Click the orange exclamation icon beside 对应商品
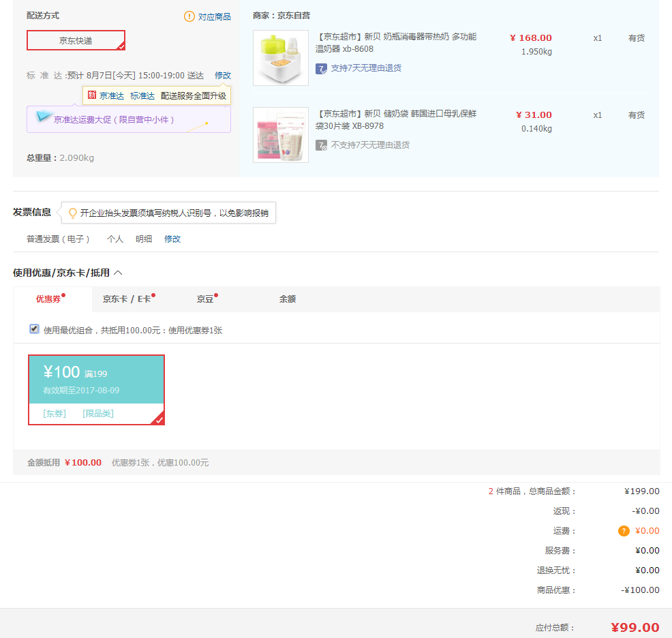Screen dimensions: 672x638 click(189, 16)
